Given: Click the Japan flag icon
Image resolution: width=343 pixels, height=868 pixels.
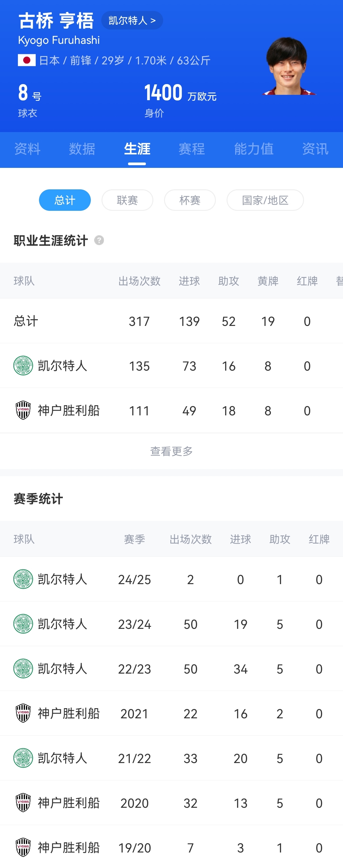Looking at the screenshot, I should 26,60.
